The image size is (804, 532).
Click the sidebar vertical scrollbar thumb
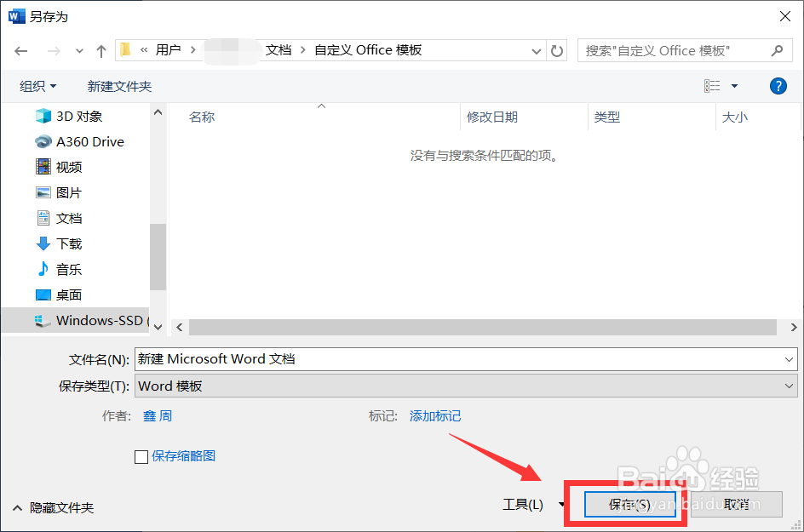coord(158,257)
